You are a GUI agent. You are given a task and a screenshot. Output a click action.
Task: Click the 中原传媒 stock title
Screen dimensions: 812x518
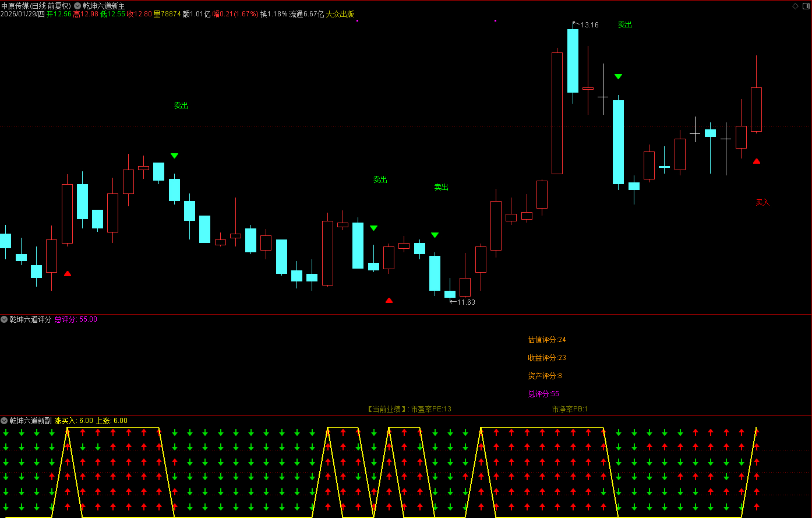[36, 6]
